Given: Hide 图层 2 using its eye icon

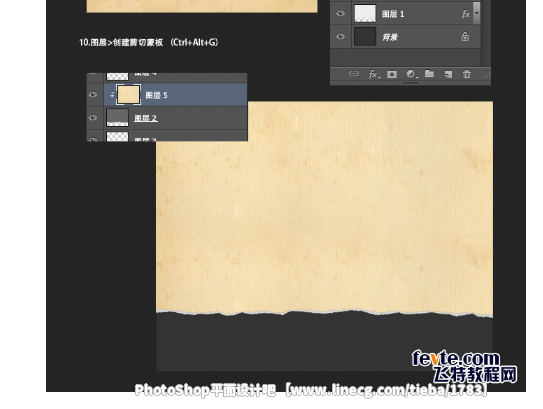Looking at the screenshot, I should [x=93, y=117].
